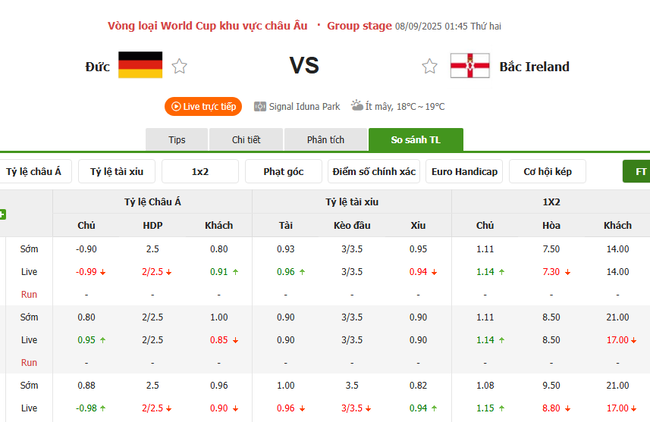Viewport: 650px width, 422px height.
Task: Select the Phạt góc filter
Action: 283,172
